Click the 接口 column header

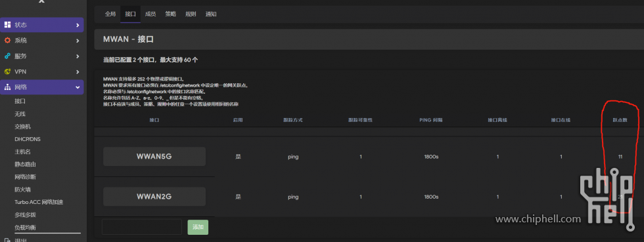[x=154, y=120]
